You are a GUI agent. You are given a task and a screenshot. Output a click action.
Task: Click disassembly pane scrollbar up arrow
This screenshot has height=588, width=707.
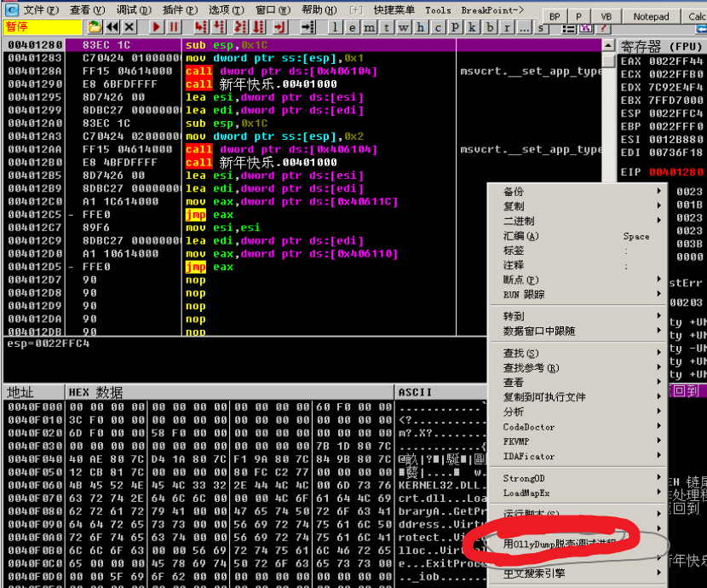(608, 46)
